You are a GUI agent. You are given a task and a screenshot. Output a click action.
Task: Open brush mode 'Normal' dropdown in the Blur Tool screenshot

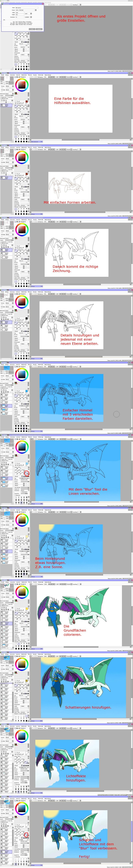[19, 476]
